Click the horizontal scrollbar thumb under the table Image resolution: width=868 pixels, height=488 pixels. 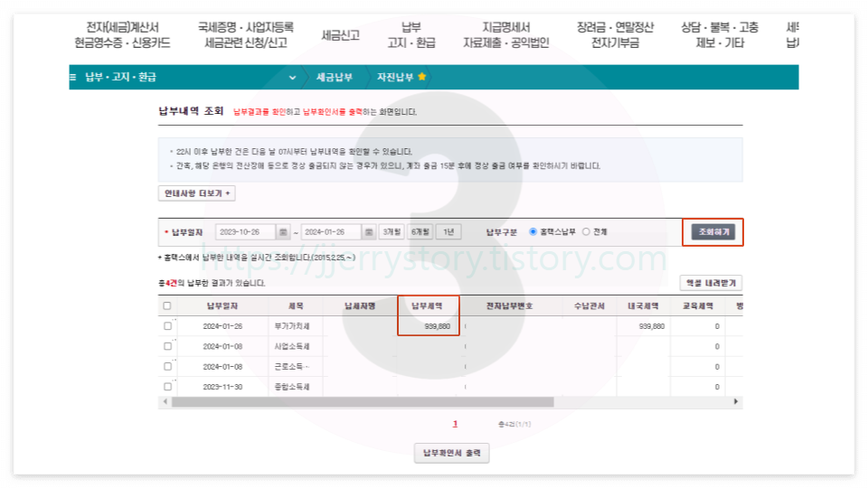coord(363,401)
